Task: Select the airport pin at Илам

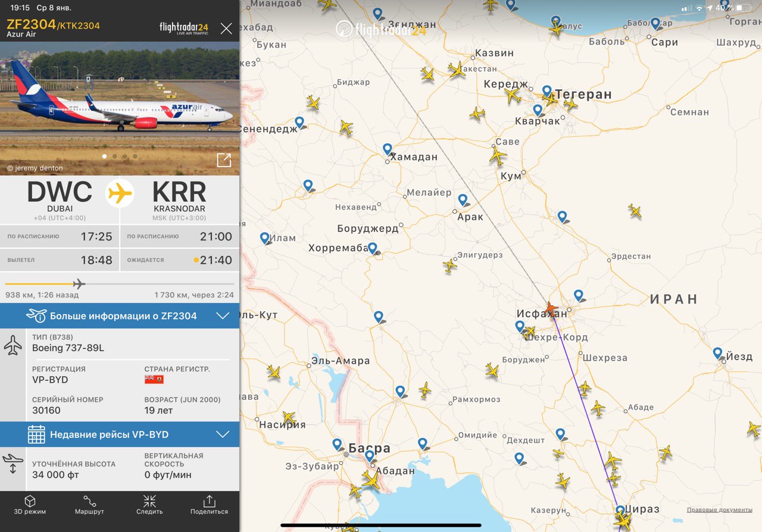Action: [x=265, y=238]
